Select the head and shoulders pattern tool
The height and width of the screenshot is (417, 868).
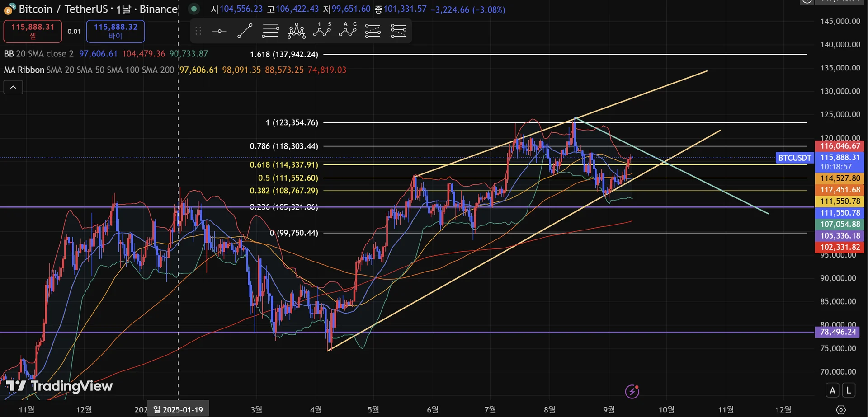click(x=297, y=31)
